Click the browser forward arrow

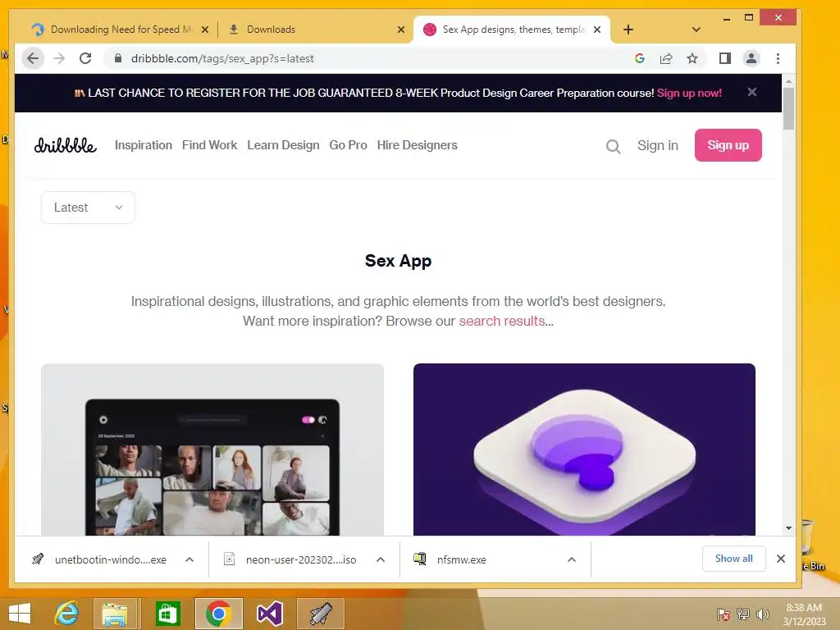point(59,58)
